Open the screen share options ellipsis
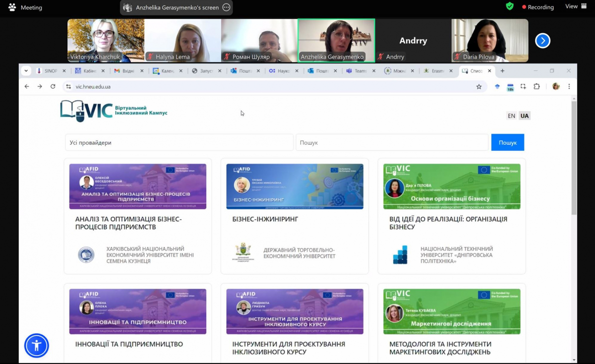 [x=226, y=7]
